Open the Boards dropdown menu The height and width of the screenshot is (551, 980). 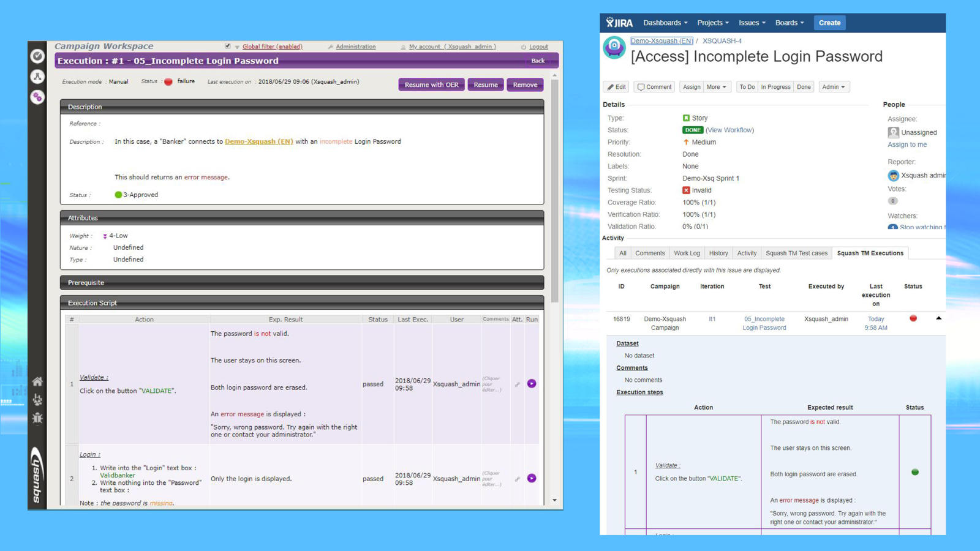(790, 23)
